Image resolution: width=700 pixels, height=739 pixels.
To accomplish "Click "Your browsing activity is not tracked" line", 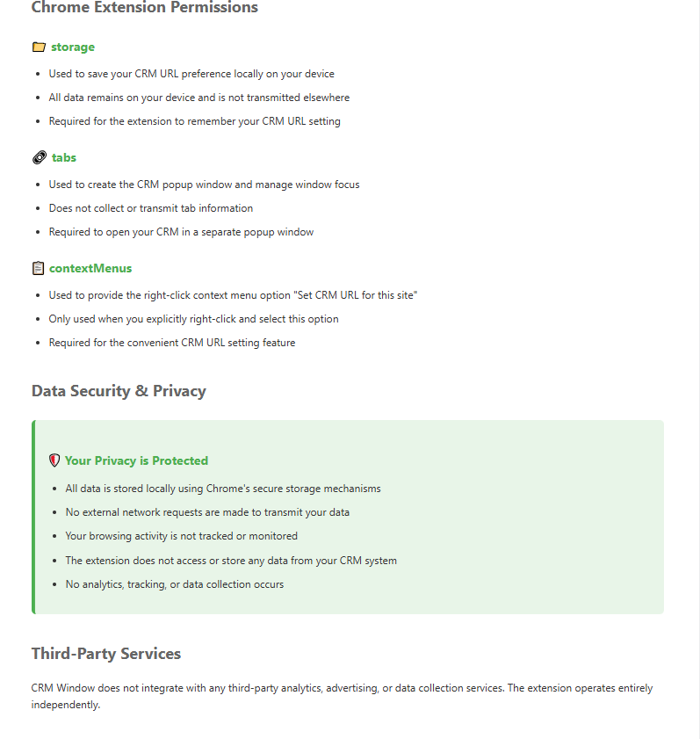I will point(182,536).
